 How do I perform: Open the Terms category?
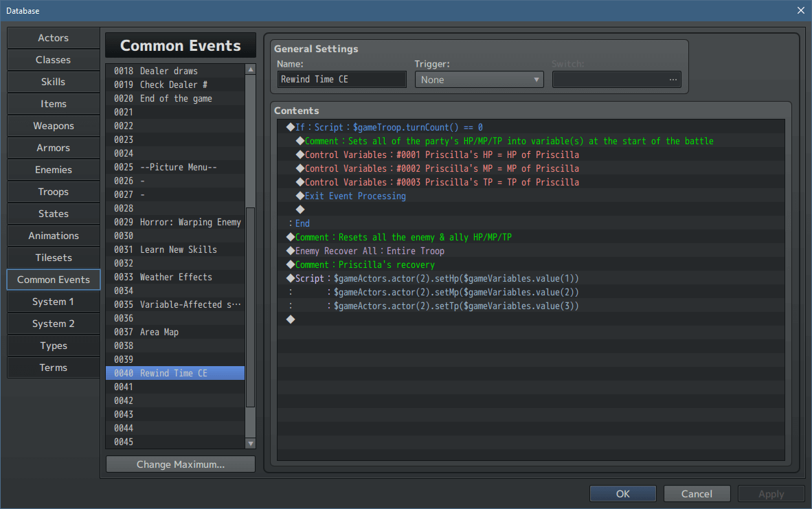pyautogui.click(x=53, y=367)
